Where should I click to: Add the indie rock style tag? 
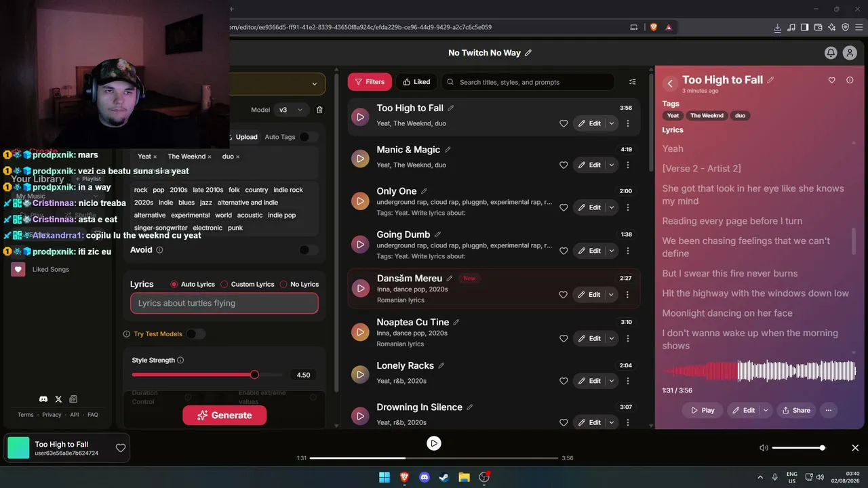(288, 190)
